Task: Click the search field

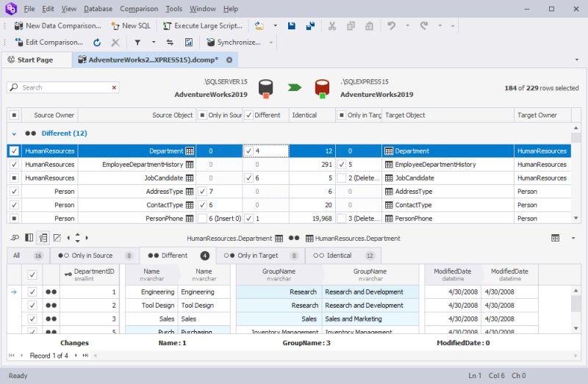Action: tap(62, 87)
